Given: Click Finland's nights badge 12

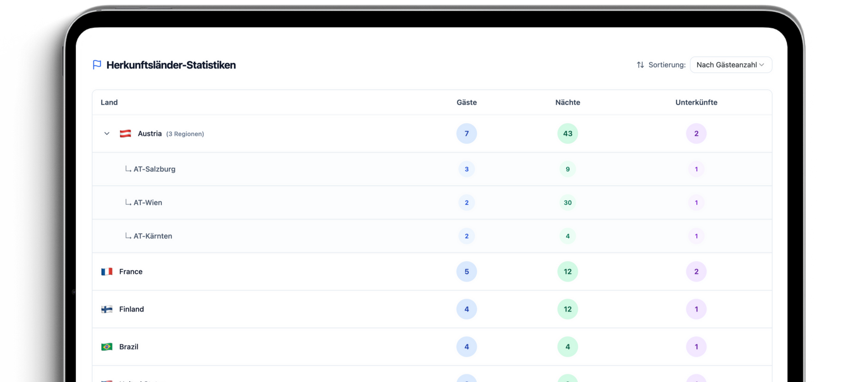Looking at the screenshot, I should click(x=568, y=309).
